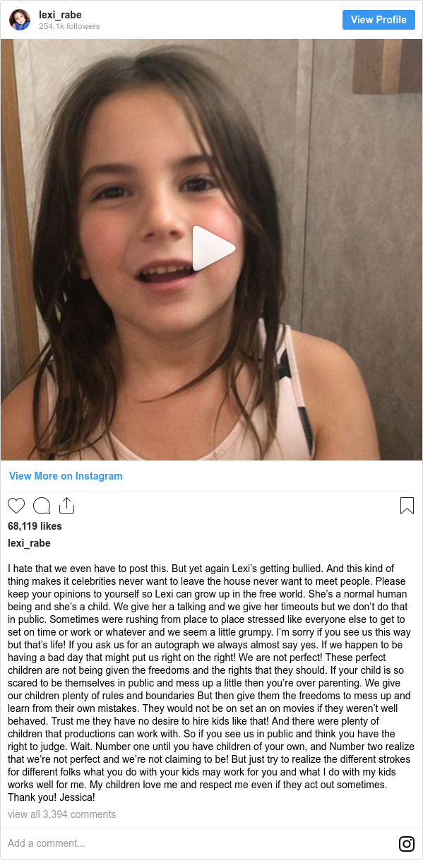Viewport: 423px width, 868px height.
Task: Like the post with the heart icon
Action: pyautogui.click(x=16, y=506)
